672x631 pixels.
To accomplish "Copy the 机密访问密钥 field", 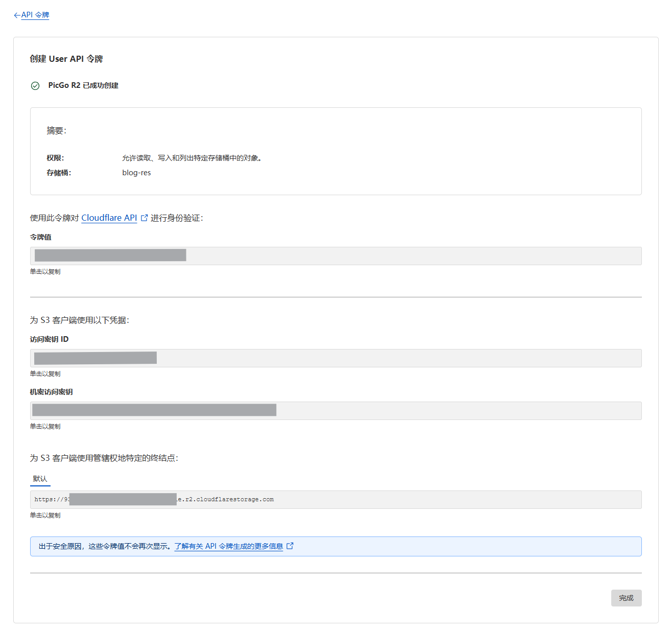I will click(x=335, y=411).
